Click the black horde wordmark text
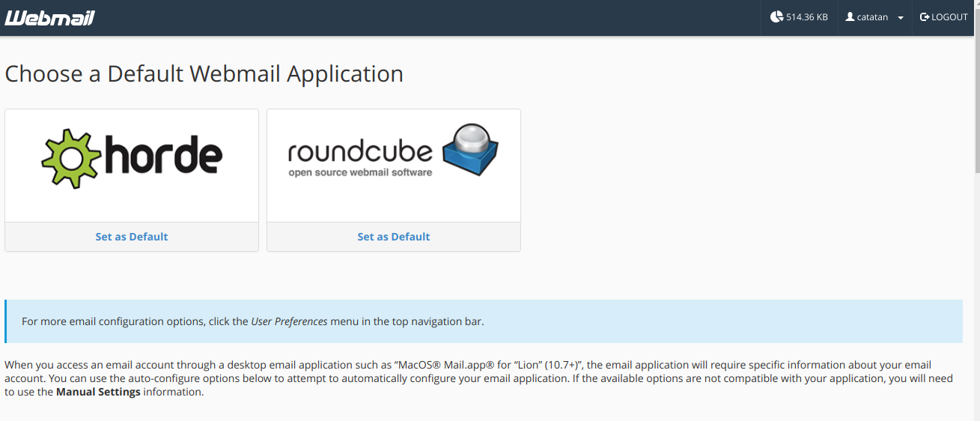 162,157
